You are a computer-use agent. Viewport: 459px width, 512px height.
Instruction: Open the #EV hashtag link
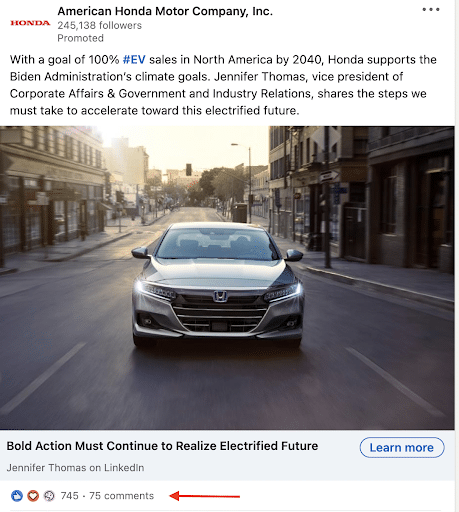click(x=134, y=60)
